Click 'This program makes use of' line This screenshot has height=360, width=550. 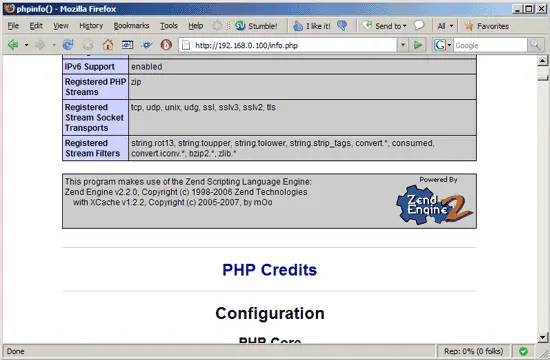[x=188, y=182]
